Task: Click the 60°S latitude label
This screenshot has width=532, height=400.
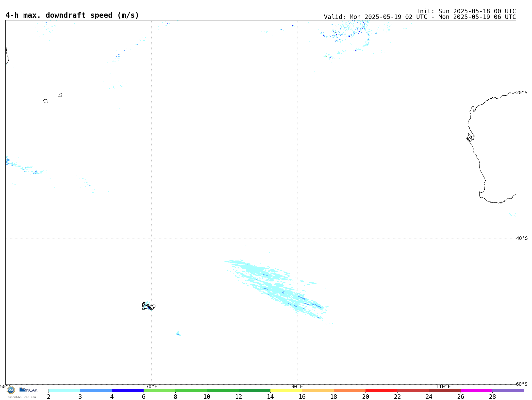Action: click(x=522, y=384)
